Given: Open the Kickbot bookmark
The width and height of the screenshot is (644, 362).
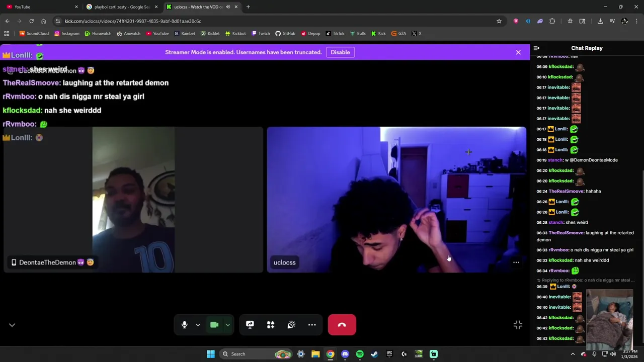Looking at the screenshot, I should coord(235,34).
